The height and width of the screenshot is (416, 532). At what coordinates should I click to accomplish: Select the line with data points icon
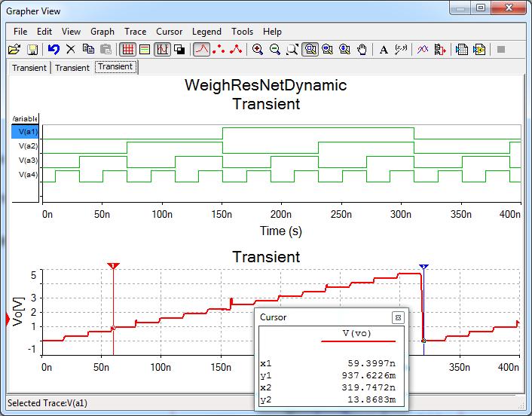tap(236, 50)
